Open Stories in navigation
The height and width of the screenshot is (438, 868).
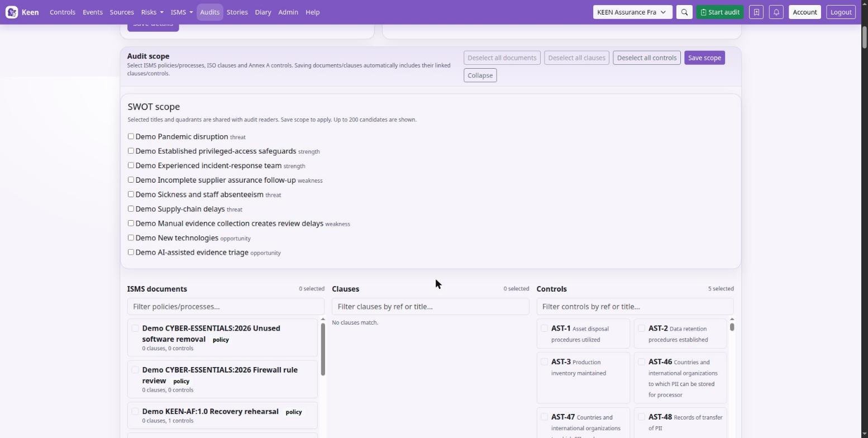pyautogui.click(x=237, y=12)
